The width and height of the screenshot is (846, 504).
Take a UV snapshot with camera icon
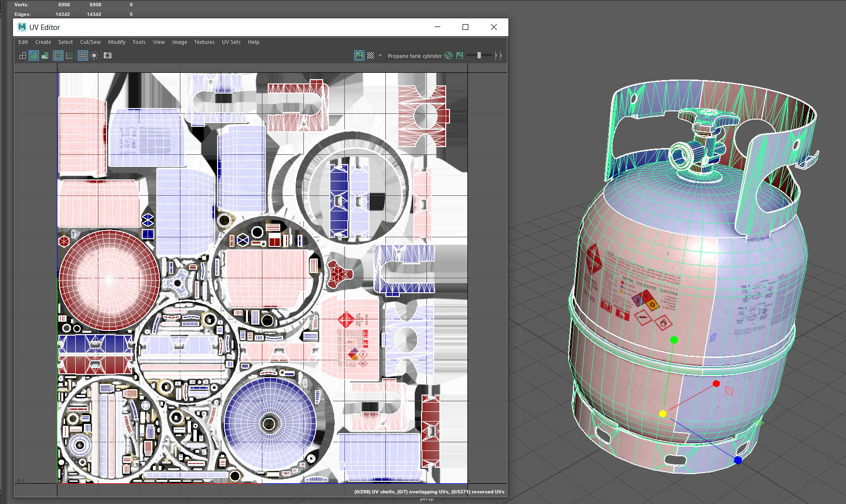(x=108, y=55)
